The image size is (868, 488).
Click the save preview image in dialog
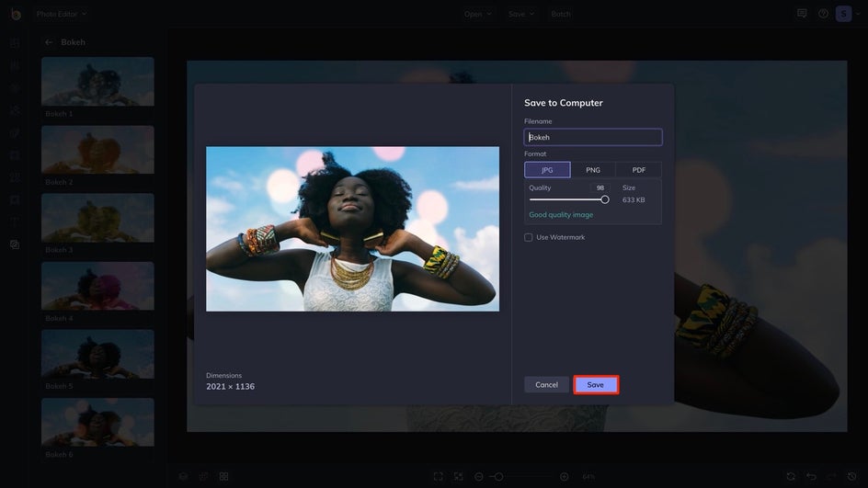tap(353, 229)
